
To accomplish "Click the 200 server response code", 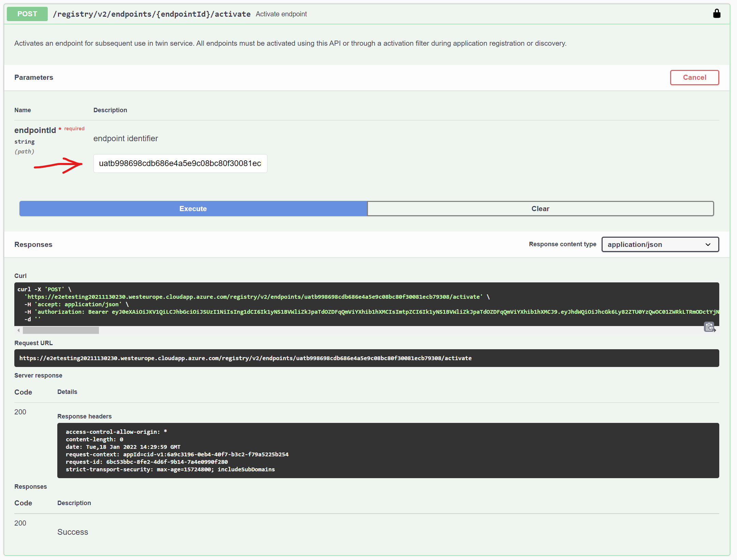I will click(20, 412).
